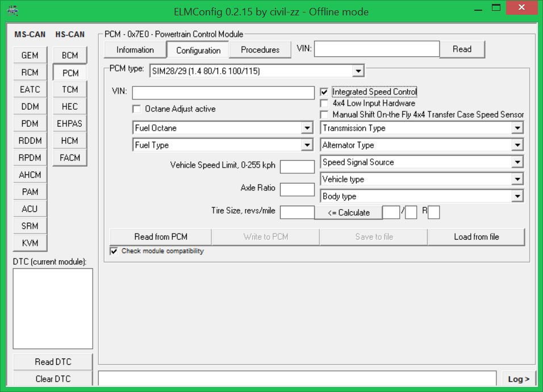
Task: Open the Transmission Type combo box
Action: point(517,128)
